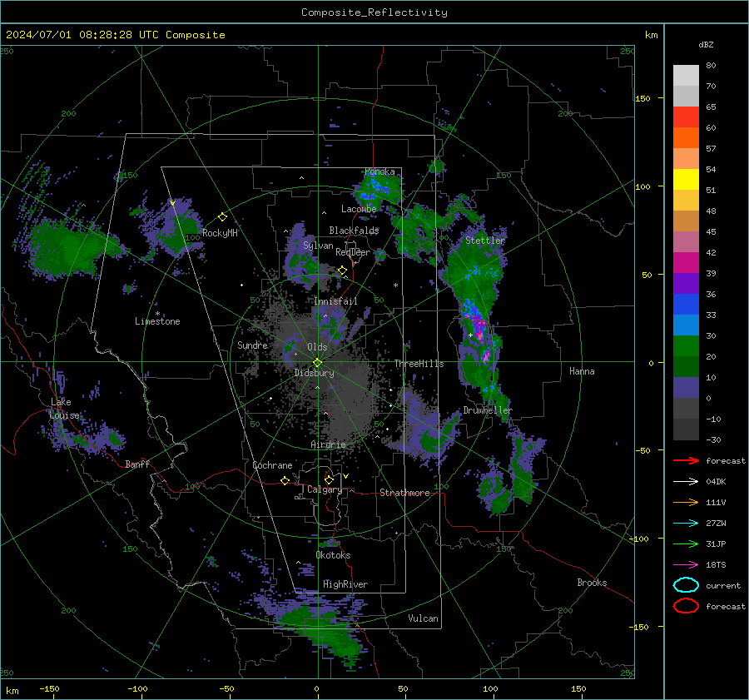Image resolution: width=749 pixels, height=700 pixels.
Task: Click the Vulcan town label
Action: pos(424,618)
